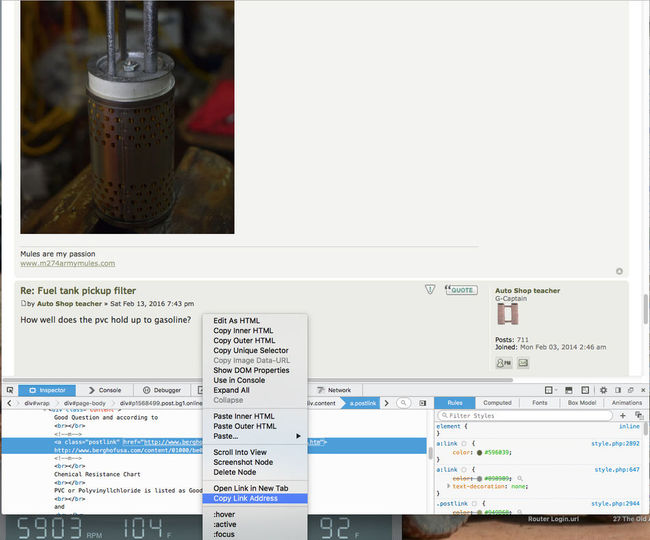Open Auto Shop teacher profile link in sidebar
The height and width of the screenshot is (540, 650).
(527, 291)
